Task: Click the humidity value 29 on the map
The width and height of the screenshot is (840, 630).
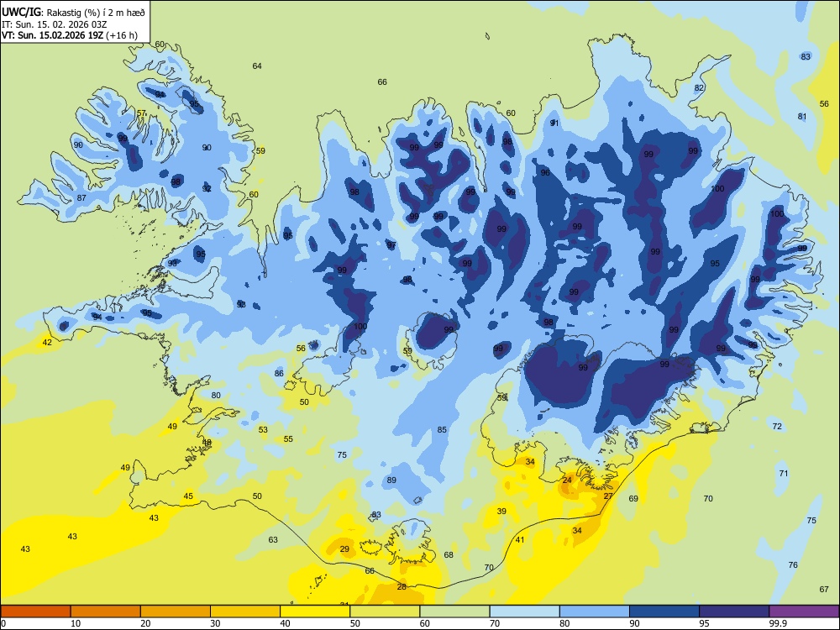Action: pyautogui.click(x=344, y=549)
